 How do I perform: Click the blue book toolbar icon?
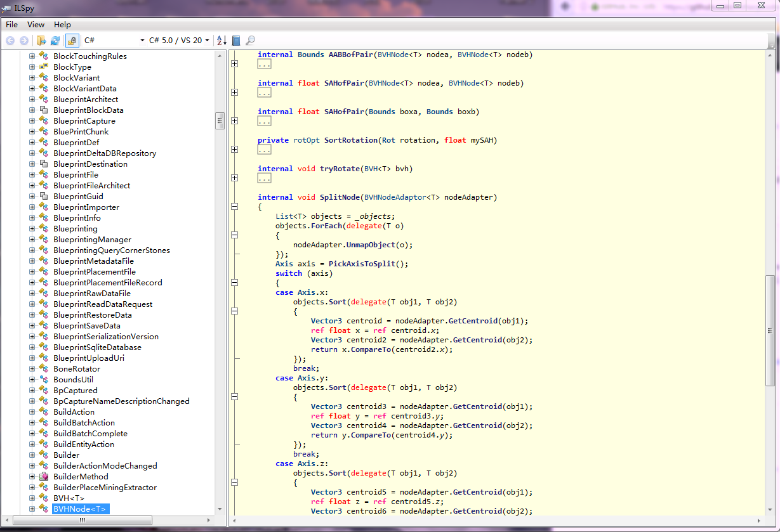pyautogui.click(x=236, y=41)
